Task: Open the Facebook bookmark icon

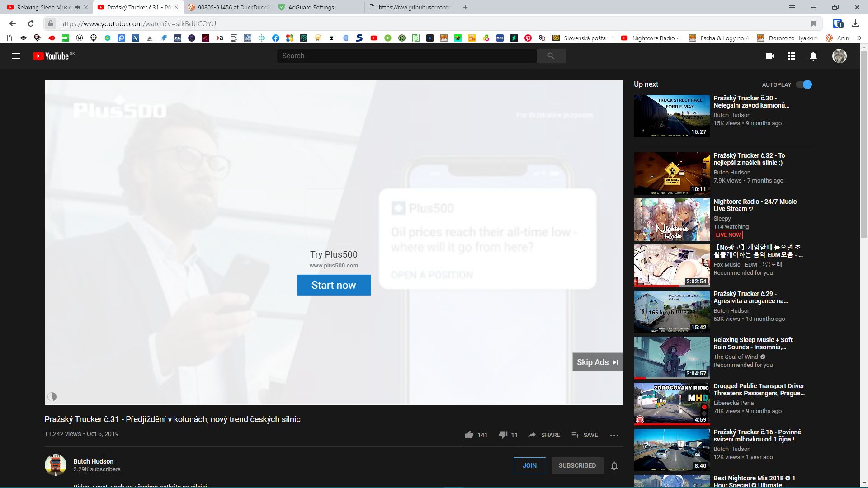Action: coord(276,38)
